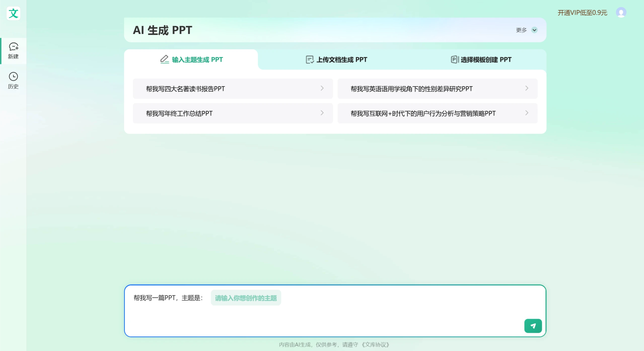This screenshot has width=644, height=351.
Task: Click chevron beside 互联网+时代下的用户行为分析 suggestion
Action: [x=527, y=113]
